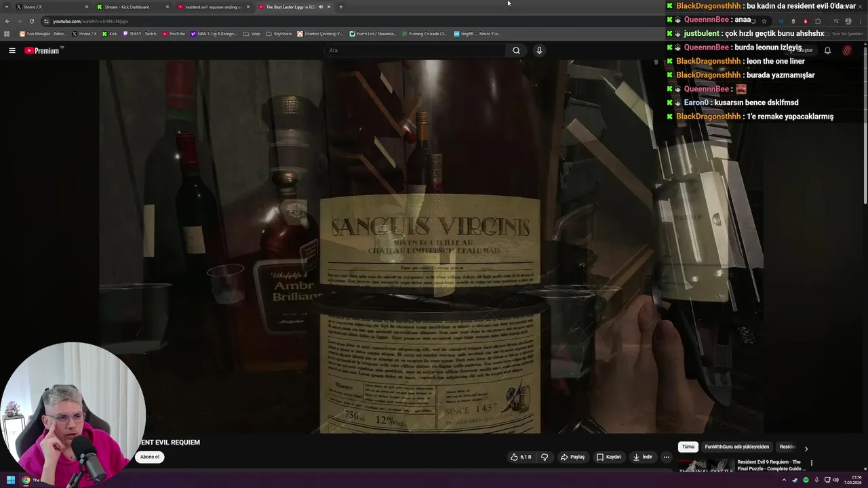Subscribe using Abone ol button

pos(149,457)
